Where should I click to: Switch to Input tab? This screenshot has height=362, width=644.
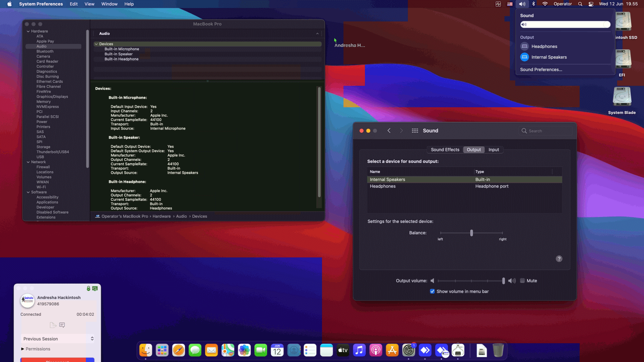(493, 150)
